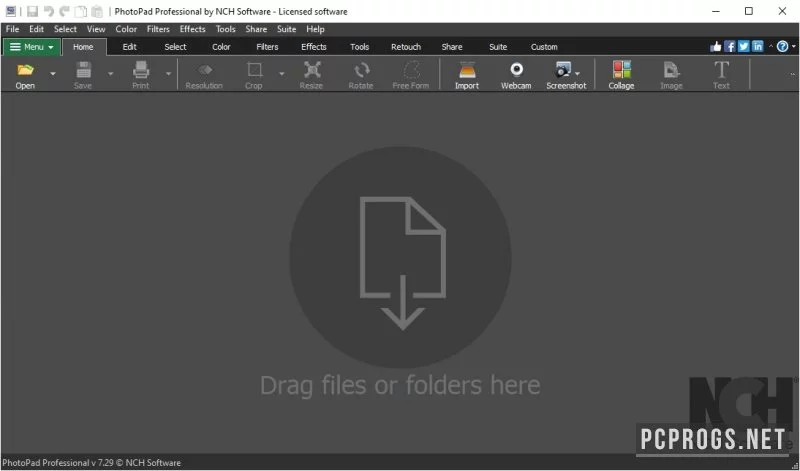This screenshot has width=800, height=471.
Task: Click the title bar redo arrow
Action: point(65,11)
